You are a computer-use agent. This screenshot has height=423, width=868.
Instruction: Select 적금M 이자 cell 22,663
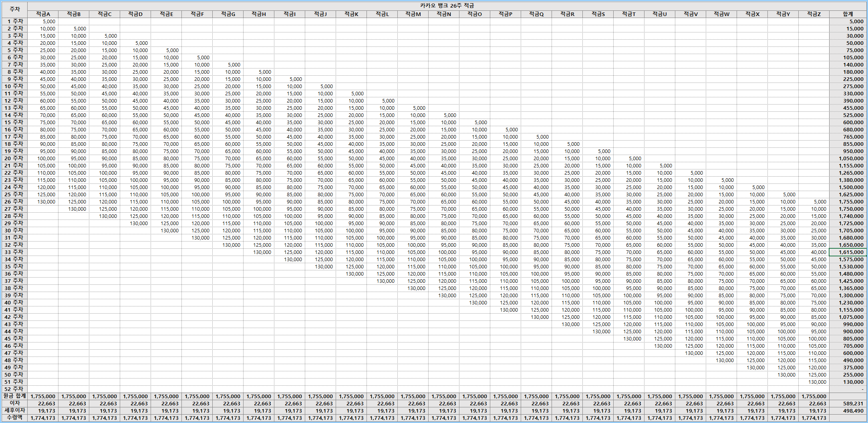[x=413, y=403]
